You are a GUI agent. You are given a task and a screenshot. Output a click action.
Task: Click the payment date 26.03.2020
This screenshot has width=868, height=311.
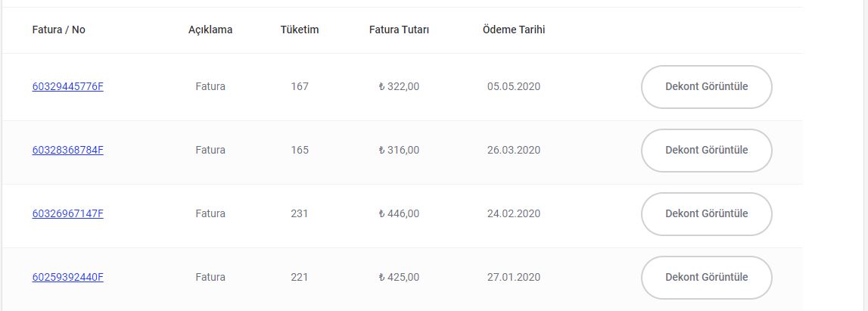pyautogui.click(x=514, y=150)
